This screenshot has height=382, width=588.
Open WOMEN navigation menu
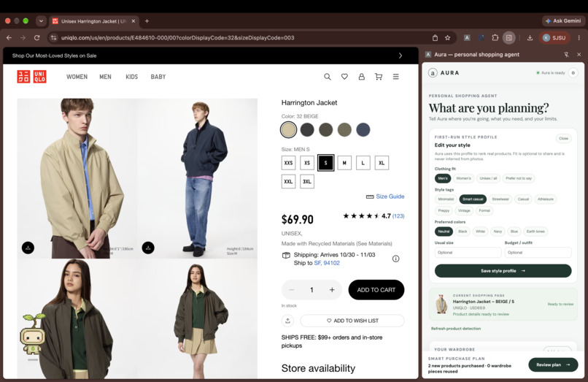click(77, 77)
